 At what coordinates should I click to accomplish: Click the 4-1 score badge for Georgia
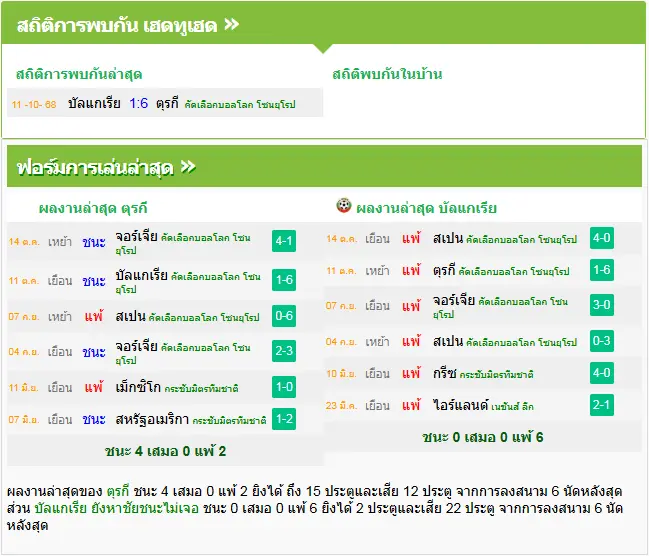pos(284,241)
